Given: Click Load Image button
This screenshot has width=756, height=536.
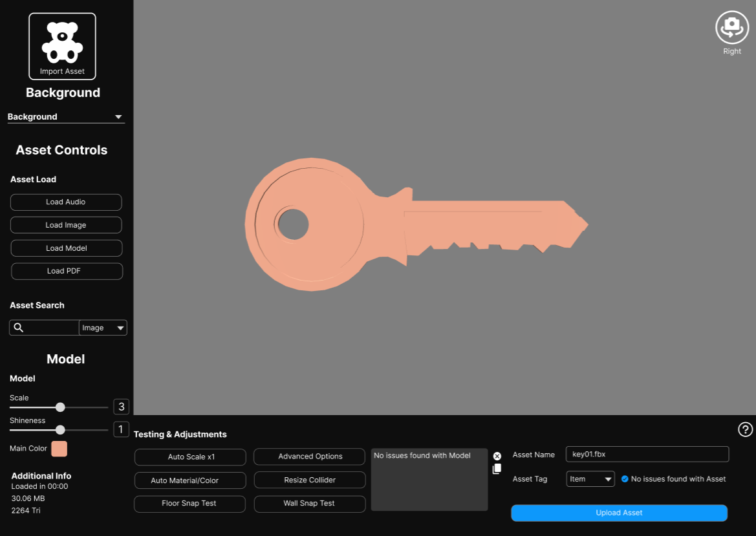Looking at the screenshot, I should (x=66, y=225).
